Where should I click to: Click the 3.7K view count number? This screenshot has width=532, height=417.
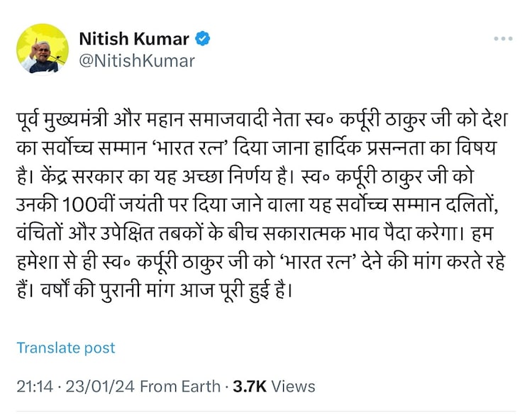(x=248, y=386)
